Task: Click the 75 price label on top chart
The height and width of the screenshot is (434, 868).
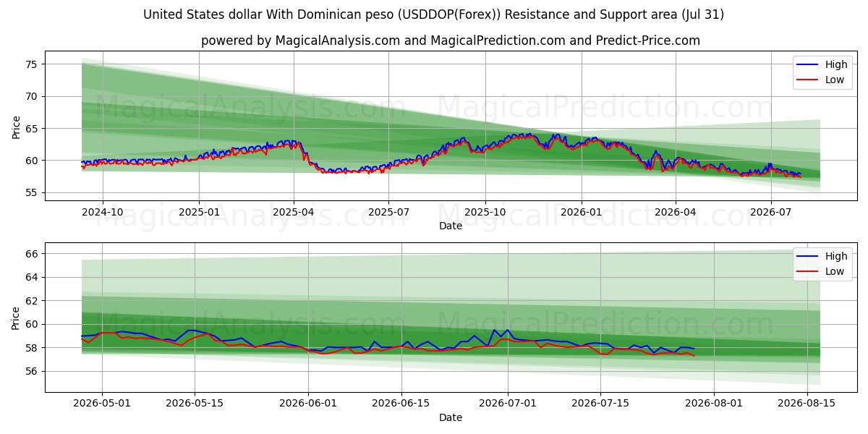Action: pyautogui.click(x=33, y=64)
